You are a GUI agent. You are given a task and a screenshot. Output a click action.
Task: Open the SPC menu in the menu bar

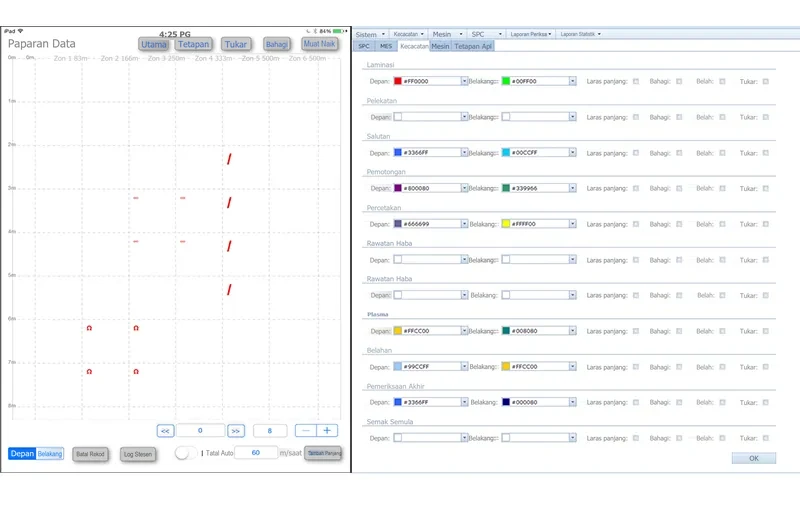(x=486, y=34)
